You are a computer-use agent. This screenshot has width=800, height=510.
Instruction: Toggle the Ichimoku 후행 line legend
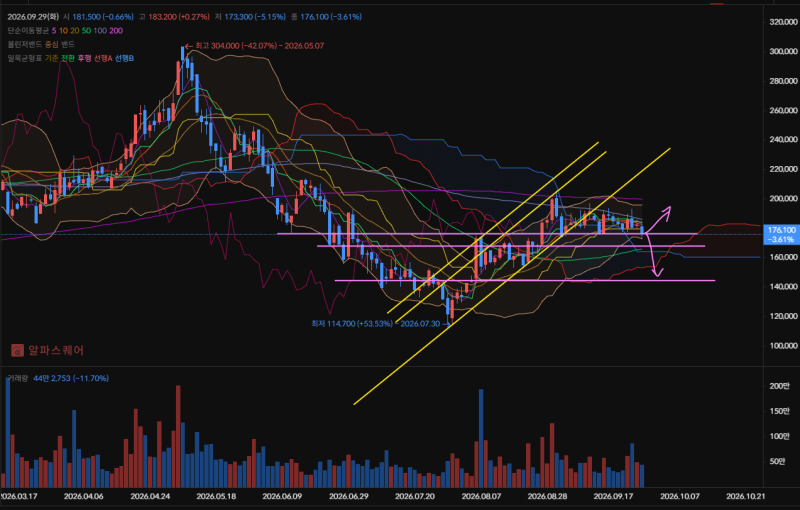[84, 58]
